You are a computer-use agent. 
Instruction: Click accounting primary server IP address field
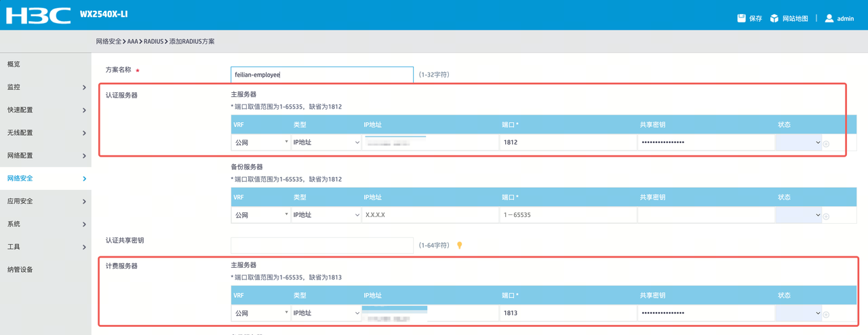point(431,313)
